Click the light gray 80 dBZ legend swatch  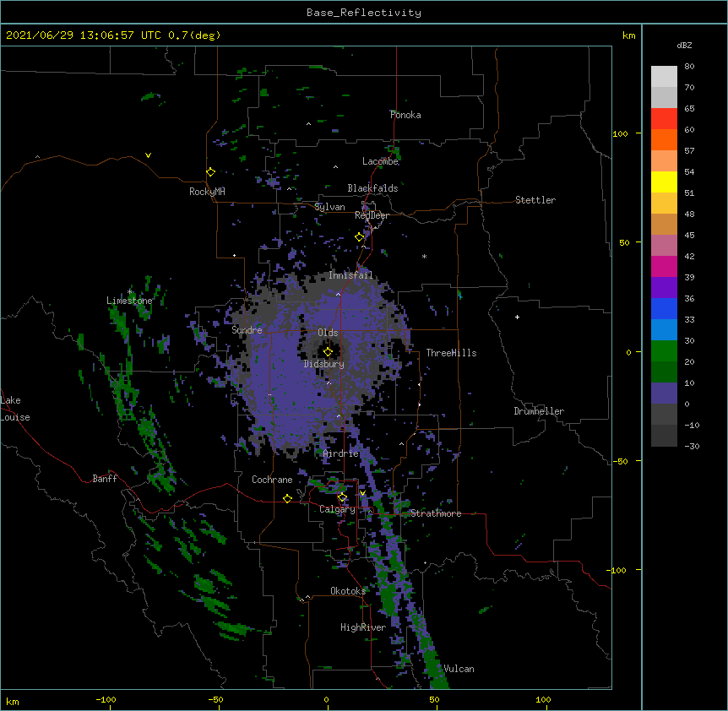[x=664, y=76]
